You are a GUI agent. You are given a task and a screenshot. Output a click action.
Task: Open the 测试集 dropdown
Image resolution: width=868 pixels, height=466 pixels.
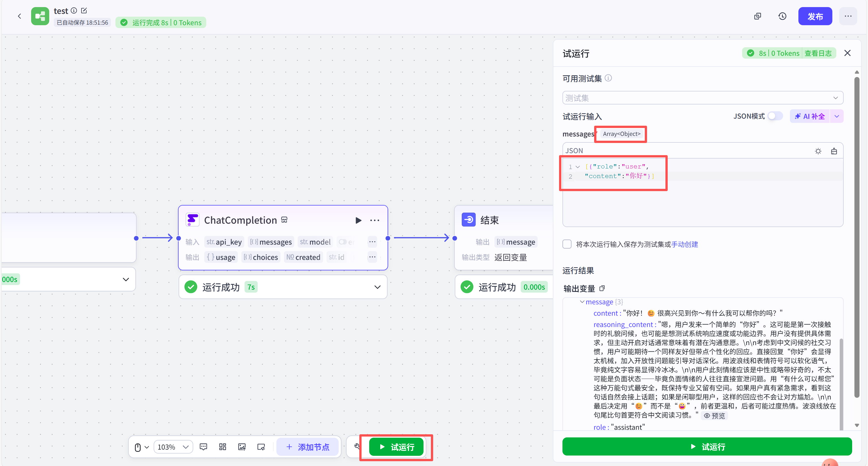[x=702, y=98]
